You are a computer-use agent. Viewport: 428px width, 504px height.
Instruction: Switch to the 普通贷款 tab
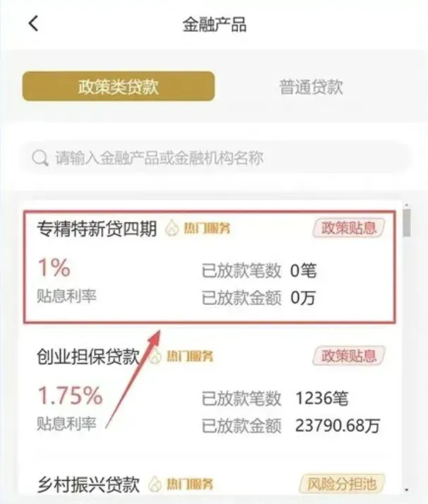[x=311, y=87]
